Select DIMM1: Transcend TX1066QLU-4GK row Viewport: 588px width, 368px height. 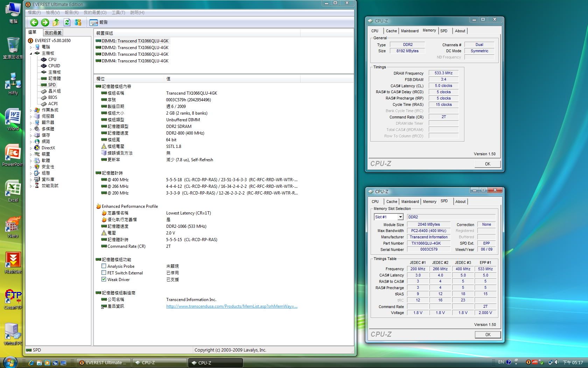[132, 41]
